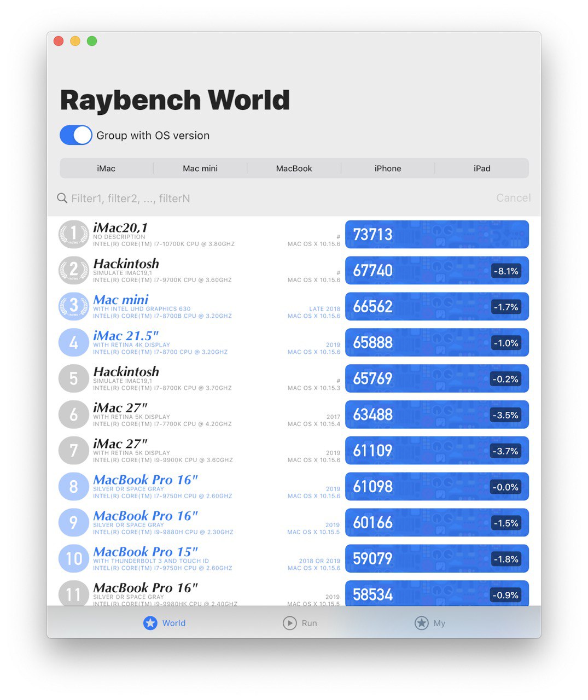Select MacBook Pro 16" with i7-9750H
Screen dimensions: 588x700
click(145, 480)
